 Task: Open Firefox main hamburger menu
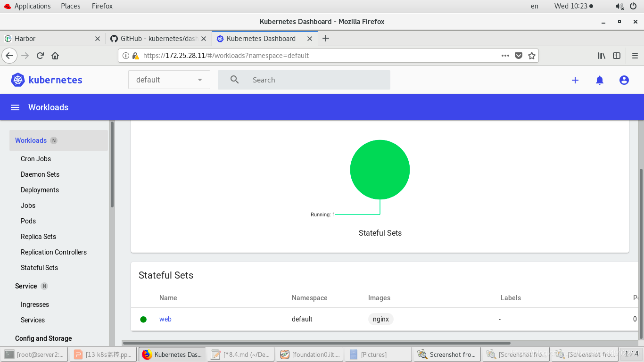(x=635, y=56)
